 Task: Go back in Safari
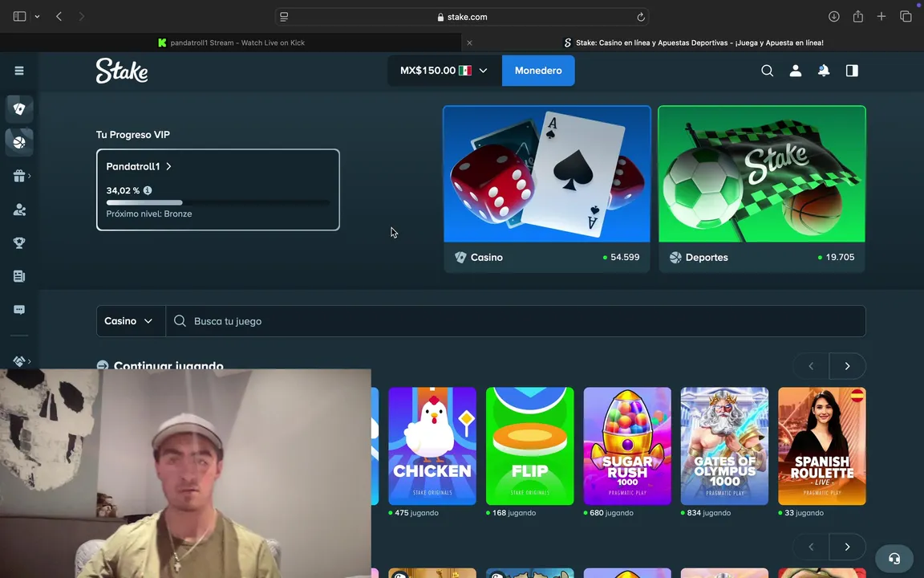click(59, 17)
